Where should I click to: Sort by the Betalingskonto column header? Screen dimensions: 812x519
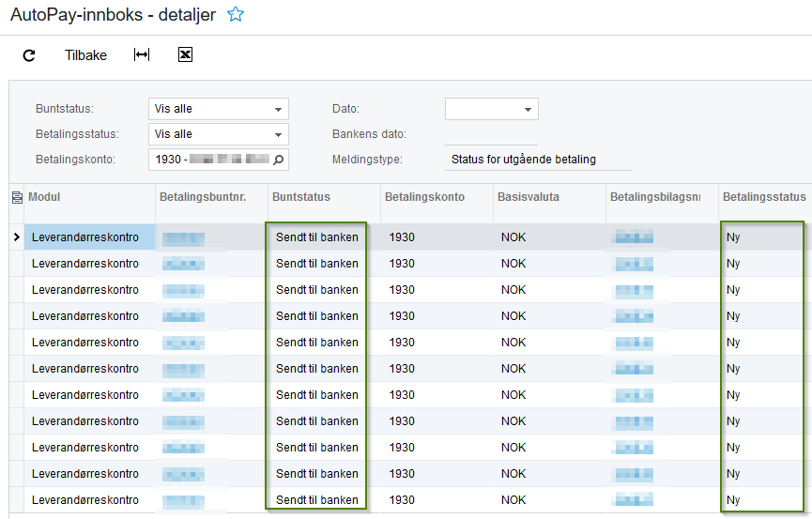click(x=424, y=197)
